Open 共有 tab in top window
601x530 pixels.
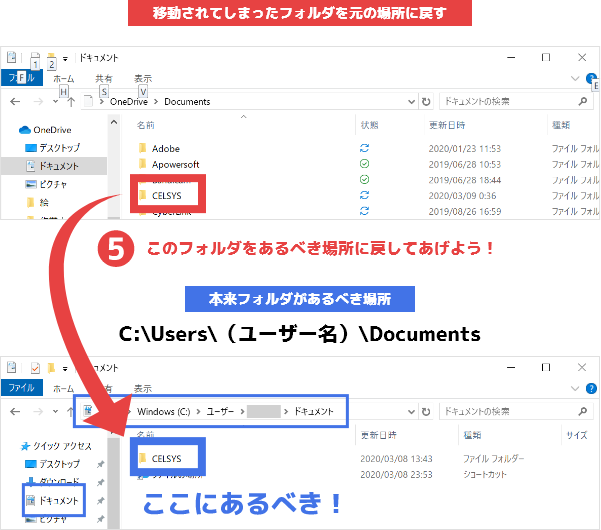(103, 79)
